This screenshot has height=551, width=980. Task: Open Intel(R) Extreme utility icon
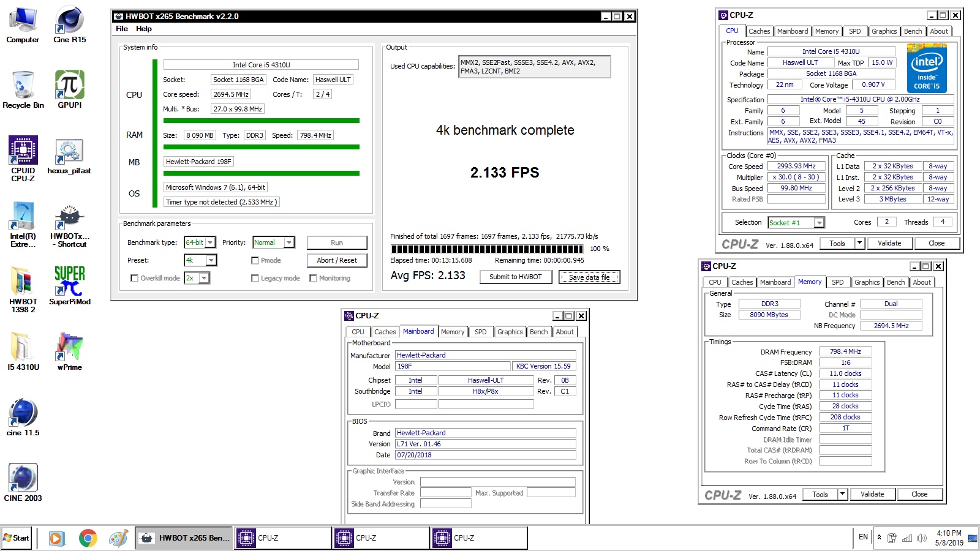(23, 225)
